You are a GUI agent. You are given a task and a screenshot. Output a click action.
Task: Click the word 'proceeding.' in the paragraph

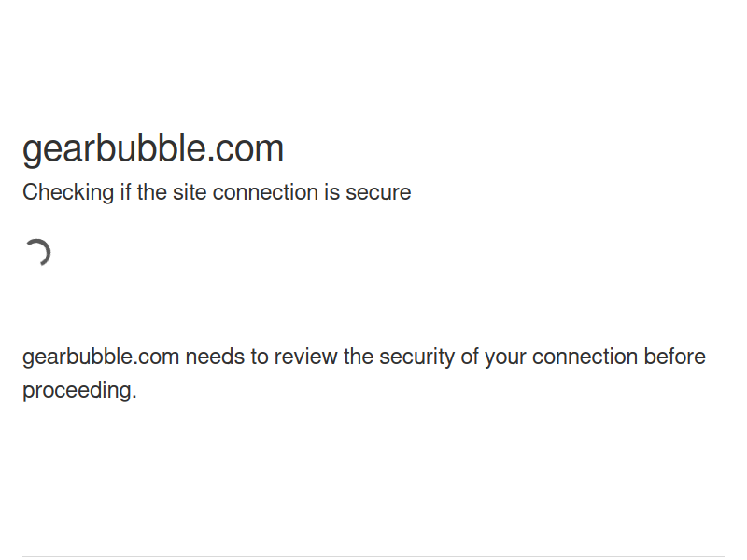point(79,391)
